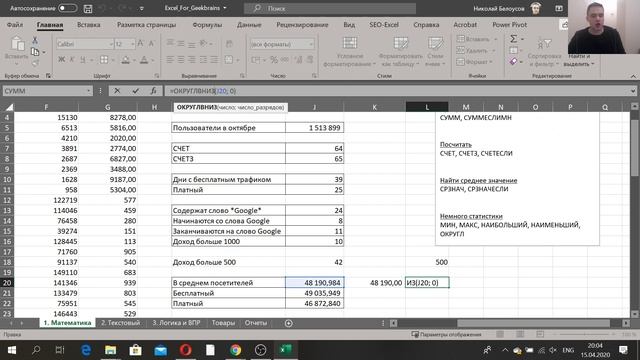Toggle the Автосохранение switch
The height and width of the screenshot is (360, 640).
pyautogui.click(x=67, y=8)
